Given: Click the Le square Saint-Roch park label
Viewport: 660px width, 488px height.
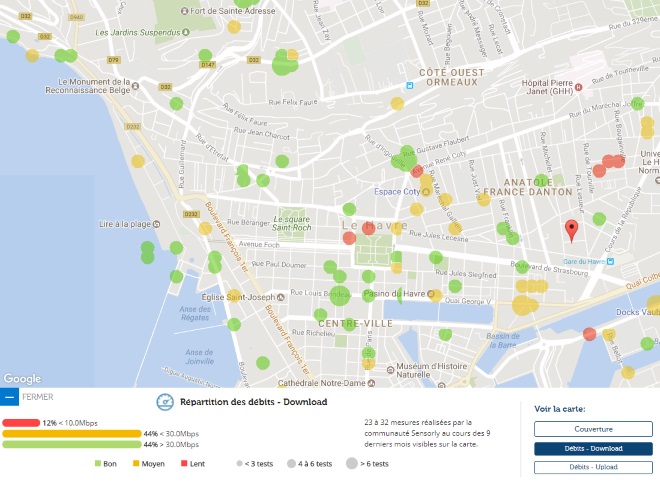Looking at the screenshot, I should [291, 224].
